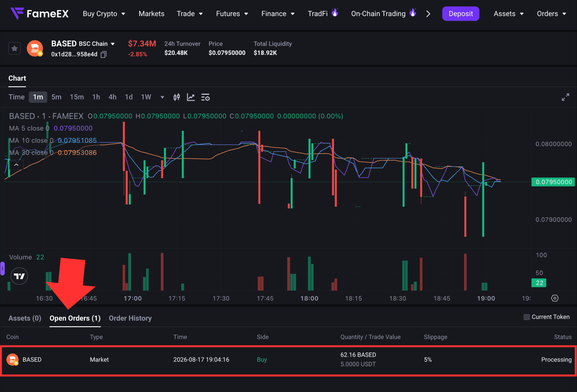Click the 5.0000 USDT trade value
The height and width of the screenshot is (392, 577).
(358, 364)
